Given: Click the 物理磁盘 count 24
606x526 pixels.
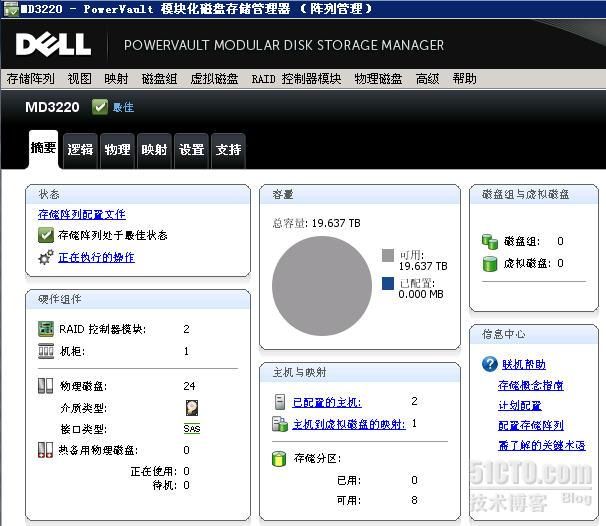Looking at the screenshot, I should [189, 386].
